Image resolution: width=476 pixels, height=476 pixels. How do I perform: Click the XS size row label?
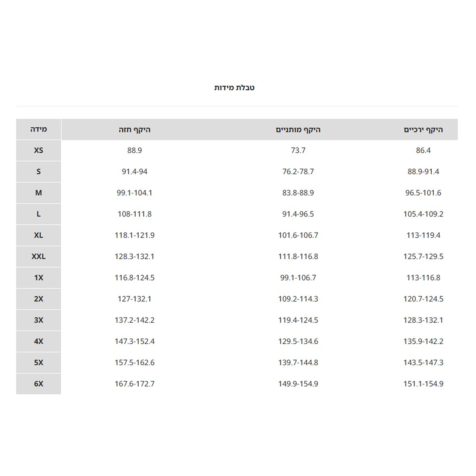point(39,150)
